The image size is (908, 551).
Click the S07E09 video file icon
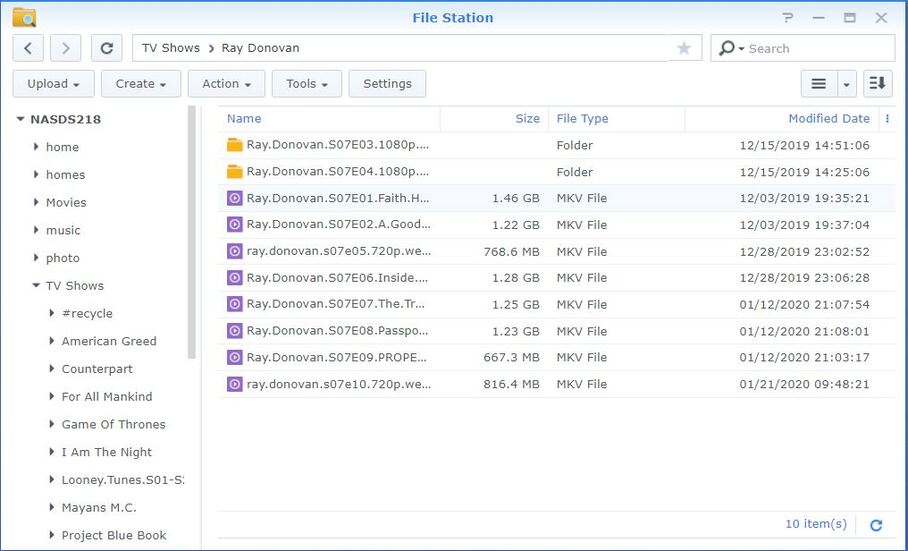pyautogui.click(x=235, y=357)
